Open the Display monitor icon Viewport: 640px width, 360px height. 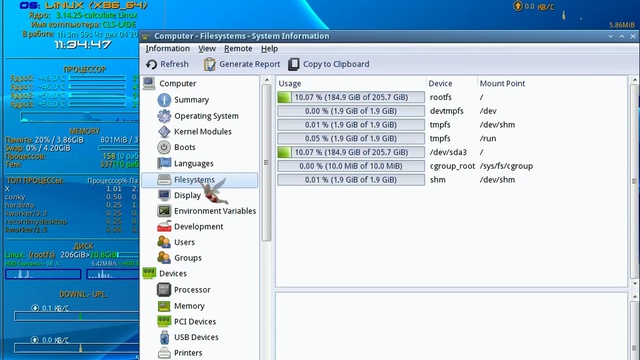(x=164, y=195)
